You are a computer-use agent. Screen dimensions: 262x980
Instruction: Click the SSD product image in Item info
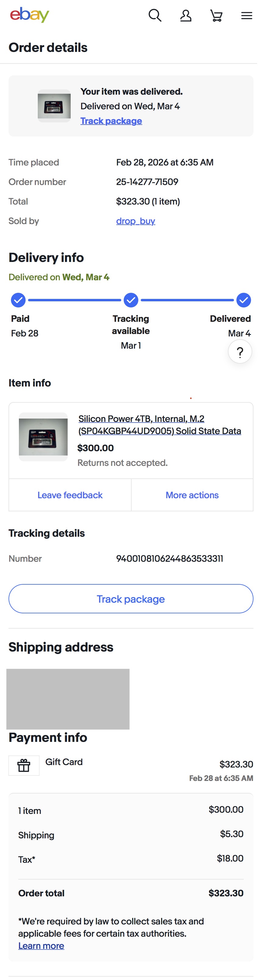click(x=43, y=437)
